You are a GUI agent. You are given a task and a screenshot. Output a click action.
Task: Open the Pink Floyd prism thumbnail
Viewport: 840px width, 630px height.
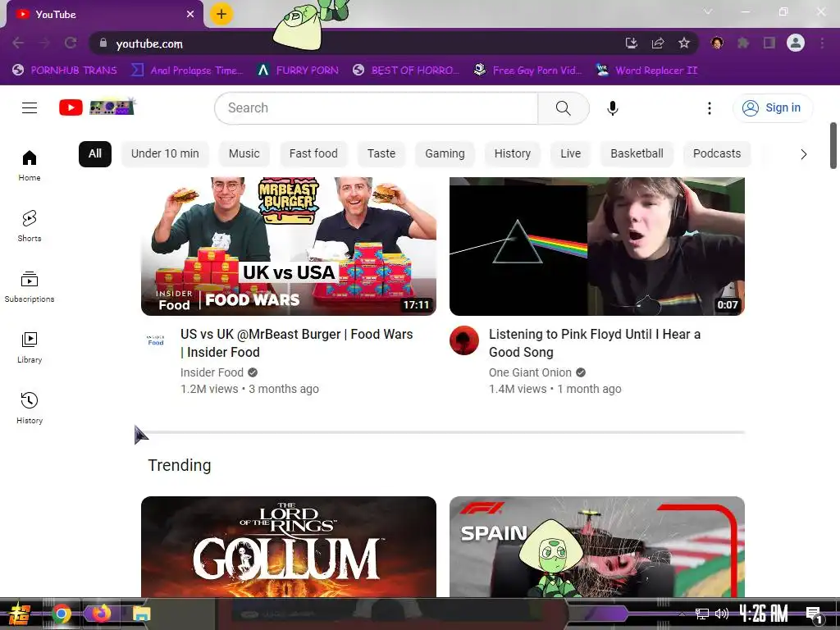coord(597,246)
